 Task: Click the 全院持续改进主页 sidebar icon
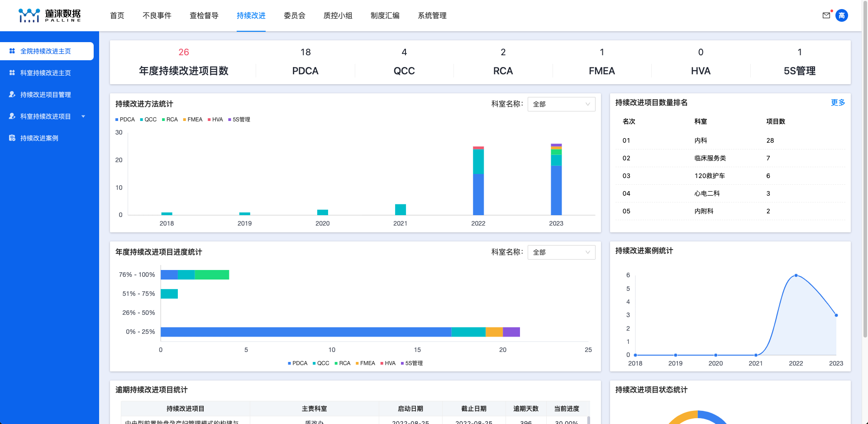[12, 51]
